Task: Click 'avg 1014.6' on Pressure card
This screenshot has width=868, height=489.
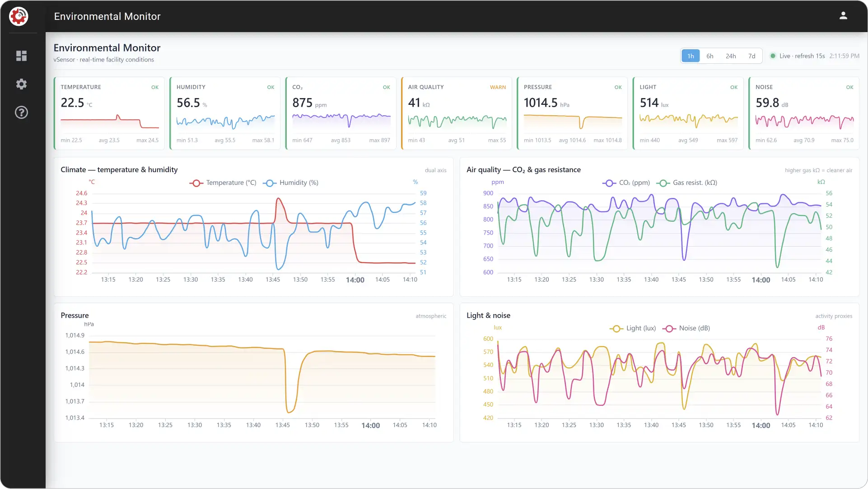Action: 572,140
